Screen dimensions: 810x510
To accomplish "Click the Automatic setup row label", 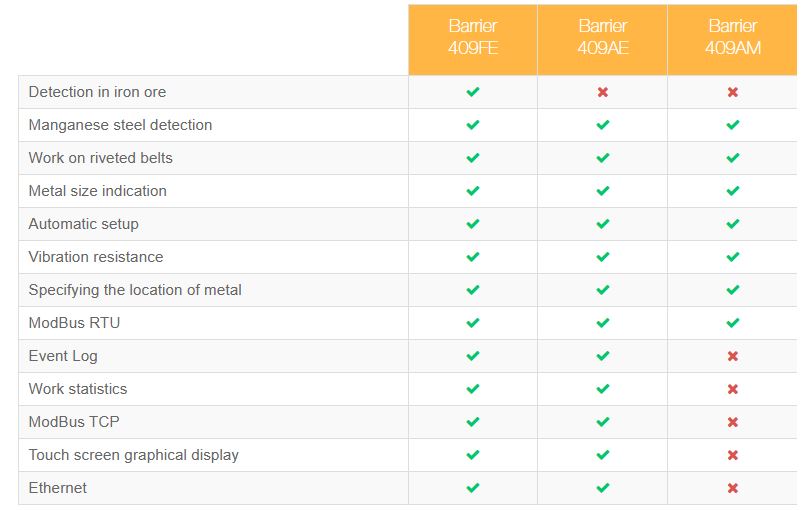I will pos(84,224).
